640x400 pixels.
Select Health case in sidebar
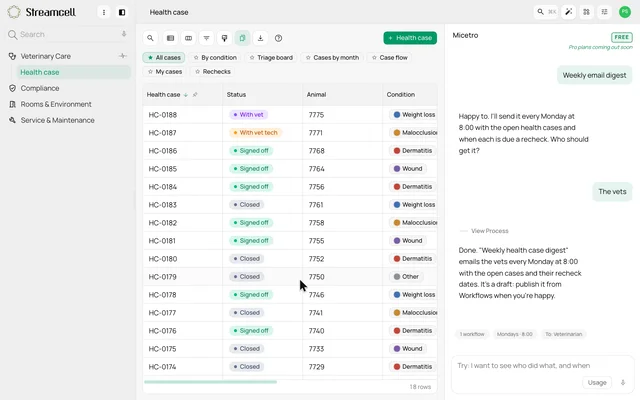73,72
